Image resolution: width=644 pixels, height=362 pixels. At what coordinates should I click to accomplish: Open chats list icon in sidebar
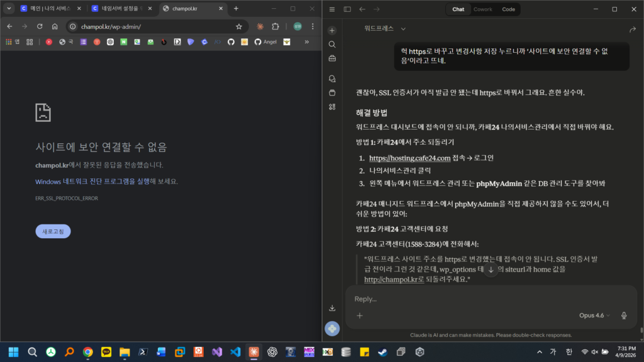pyautogui.click(x=332, y=79)
